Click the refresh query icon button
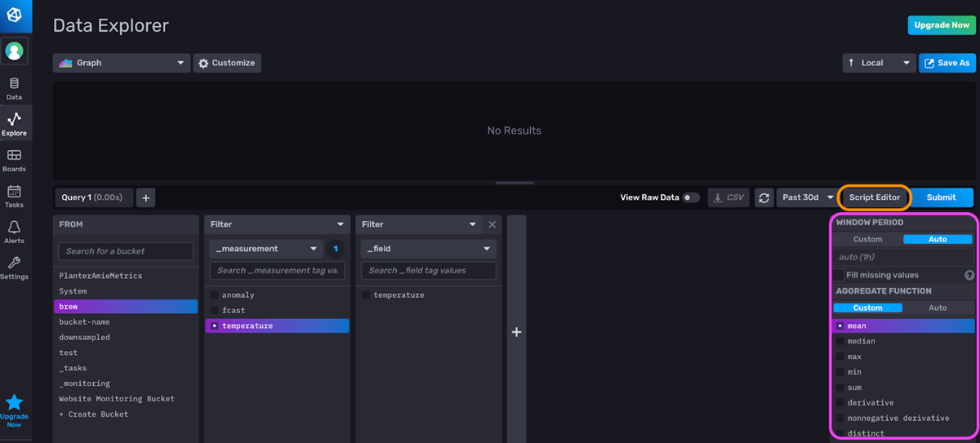Viewport: 980px width, 443px height. click(x=764, y=197)
